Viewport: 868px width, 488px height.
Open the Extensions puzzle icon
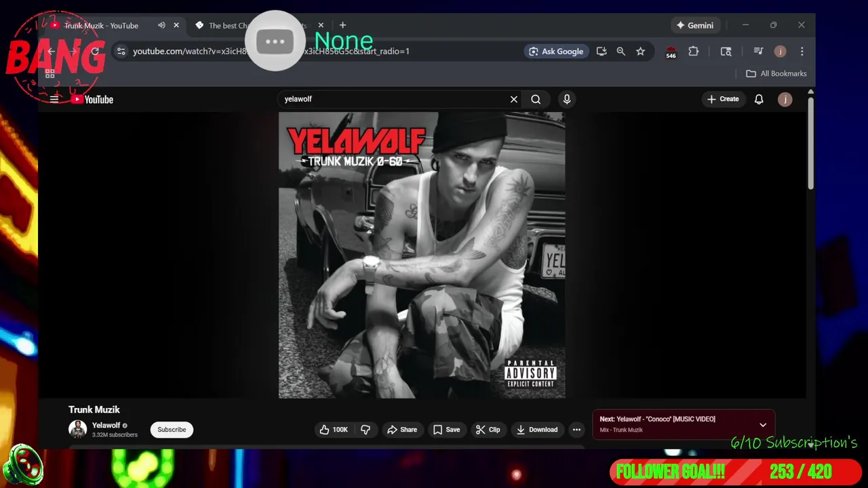[x=693, y=52]
